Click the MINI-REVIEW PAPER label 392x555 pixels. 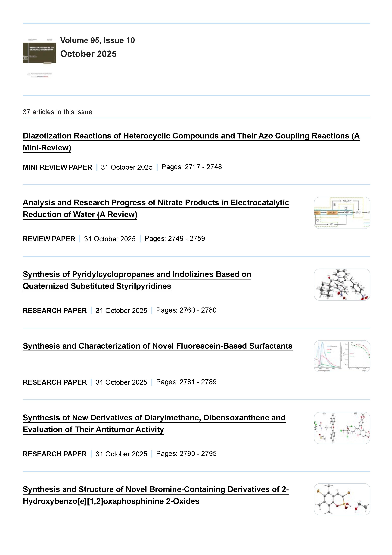[58, 167]
